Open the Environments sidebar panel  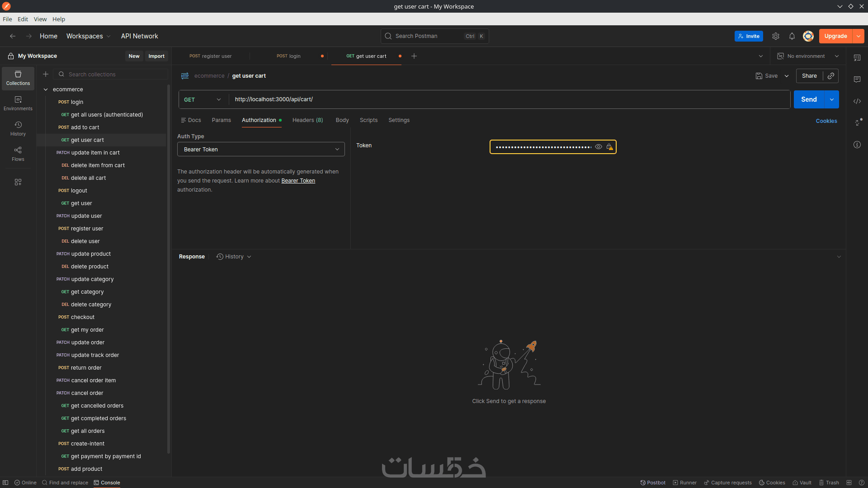18,103
